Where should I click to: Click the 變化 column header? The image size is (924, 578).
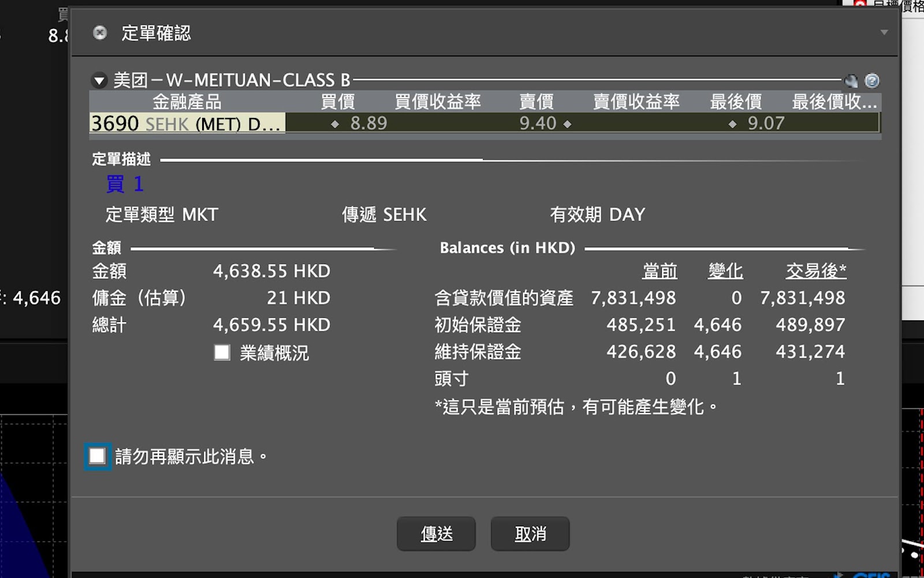(x=725, y=271)
